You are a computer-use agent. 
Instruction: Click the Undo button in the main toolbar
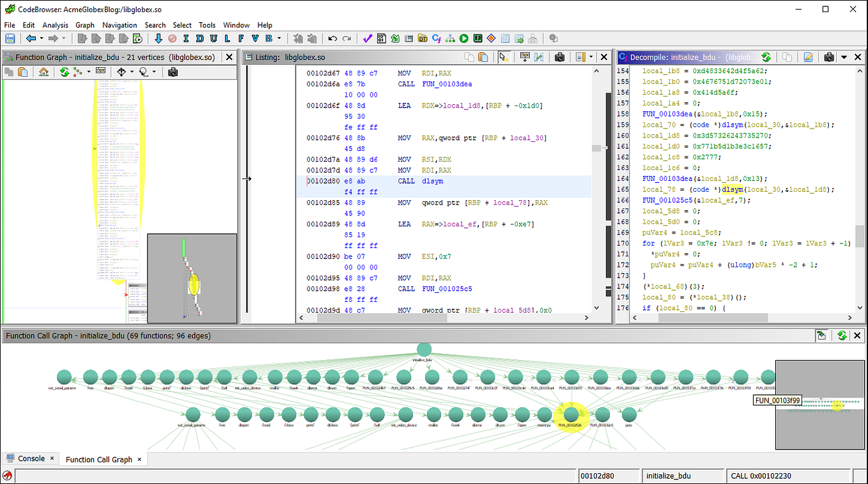tap(332, 39)
